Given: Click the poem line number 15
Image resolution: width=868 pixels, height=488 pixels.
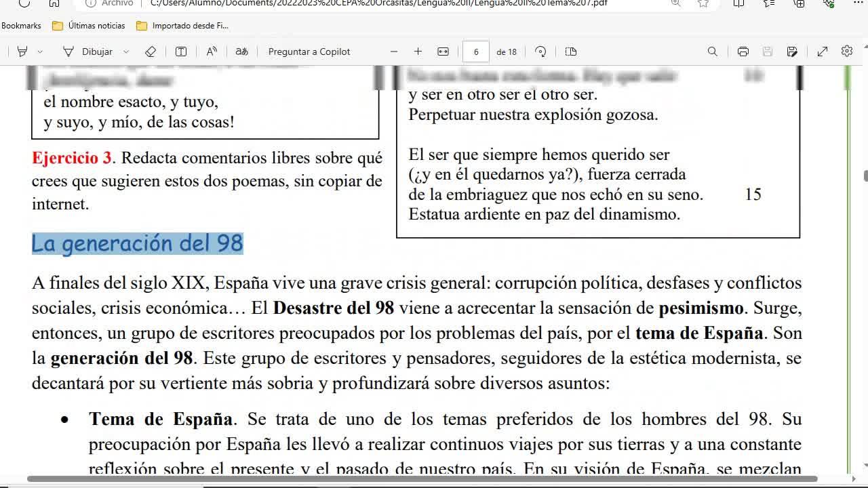Looking at the screenshot, I should (753, 195).
